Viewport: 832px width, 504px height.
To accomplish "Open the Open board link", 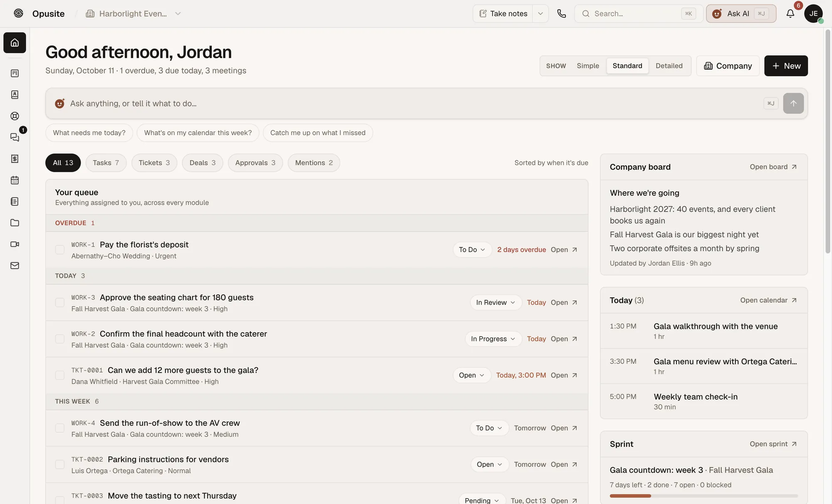I will click(x=773, y=167).
